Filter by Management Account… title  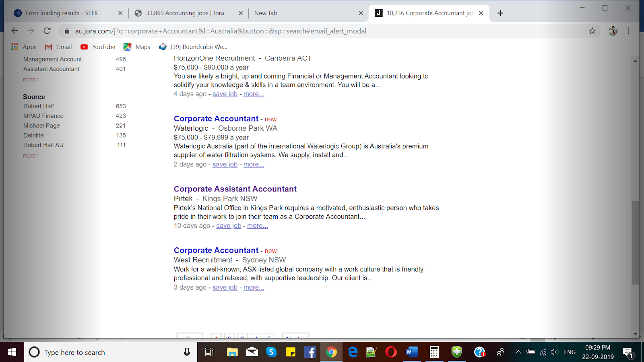[56, 59]
